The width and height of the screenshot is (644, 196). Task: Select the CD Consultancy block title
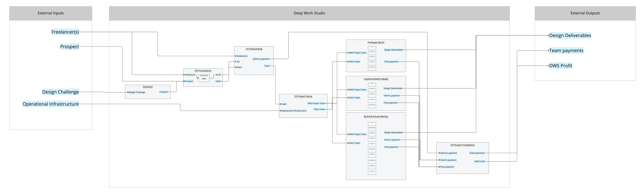coord(203,71)
